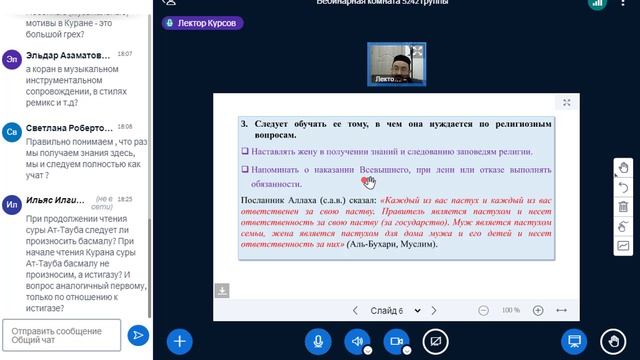640x360 pixels.
Task: Mute the microphone
Action: click(318, 341)
